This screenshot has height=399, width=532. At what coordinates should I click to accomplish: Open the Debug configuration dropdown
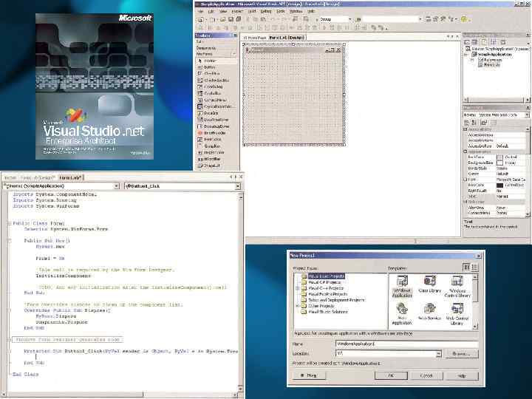click(x=349, y=19)
